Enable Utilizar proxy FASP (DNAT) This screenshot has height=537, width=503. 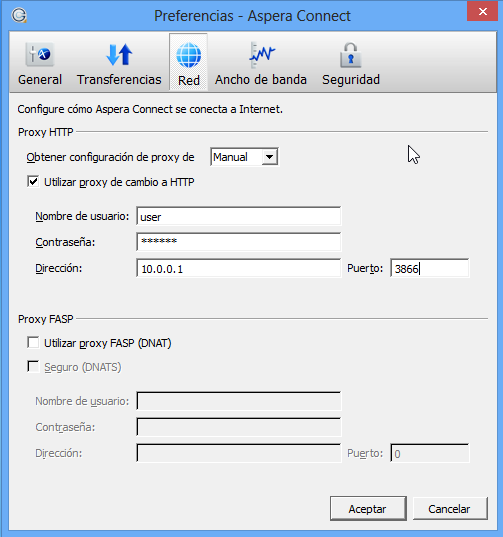tap(33, 342)
